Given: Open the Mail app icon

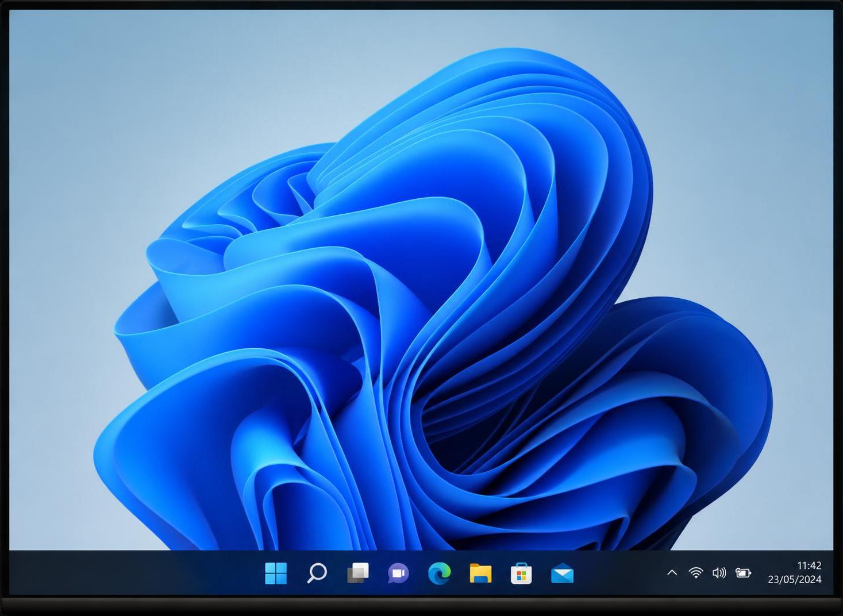Looking at the screenshot, I should [562, 573].
